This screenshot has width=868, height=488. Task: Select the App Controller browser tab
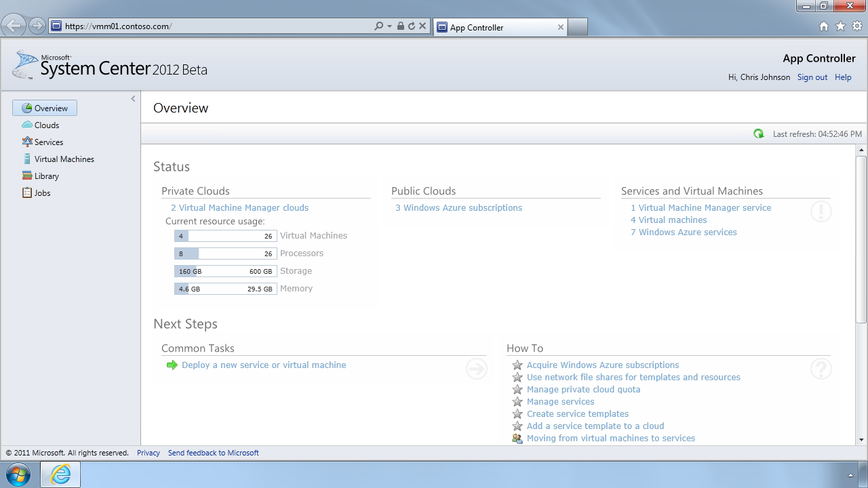pyautogui.click(x=500, y=27)
